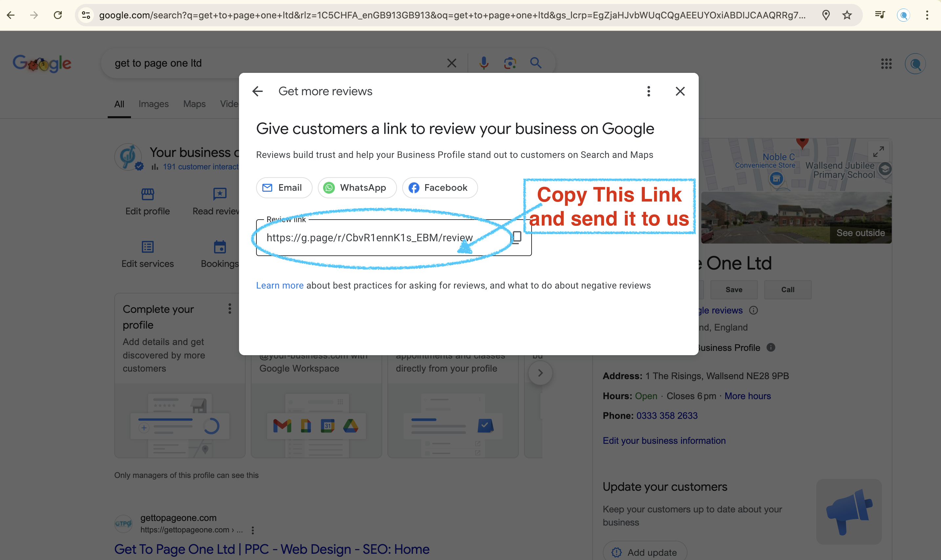Click the copy link icon next to URL

[517, 237]
